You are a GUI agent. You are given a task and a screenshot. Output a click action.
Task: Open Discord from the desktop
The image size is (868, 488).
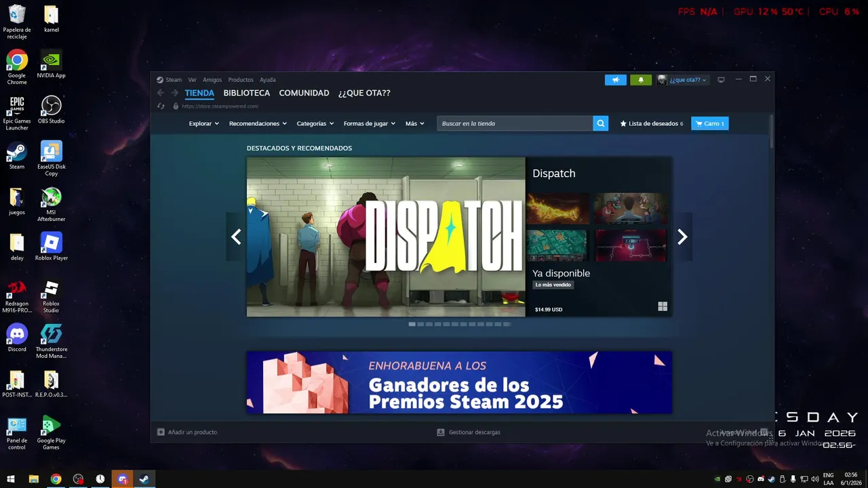(x=17, y=338)
